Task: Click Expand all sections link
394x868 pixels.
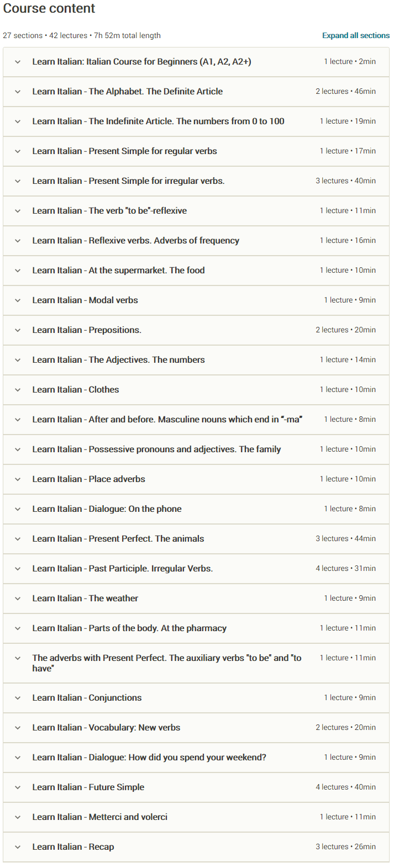Action: point(356,35)
